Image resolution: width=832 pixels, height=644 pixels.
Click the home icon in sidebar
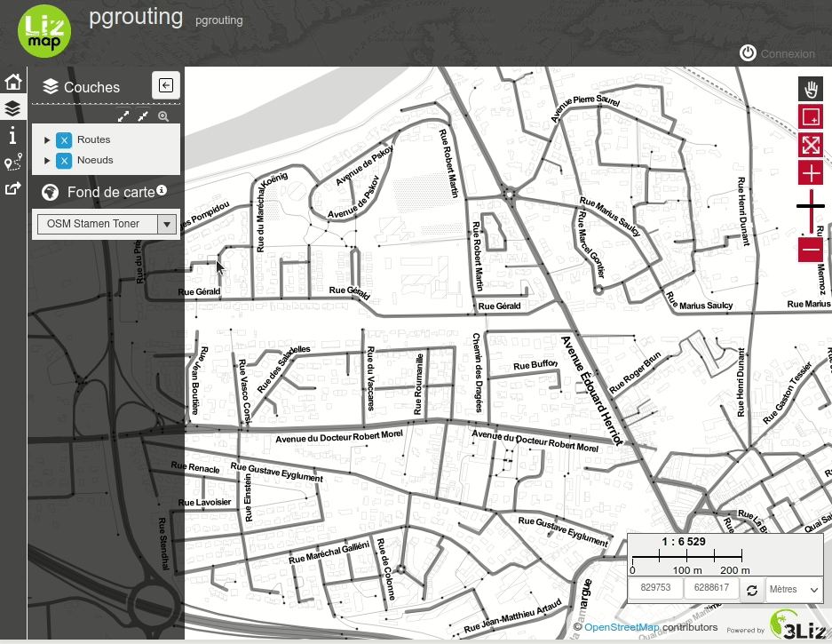(x=12, y=83)
